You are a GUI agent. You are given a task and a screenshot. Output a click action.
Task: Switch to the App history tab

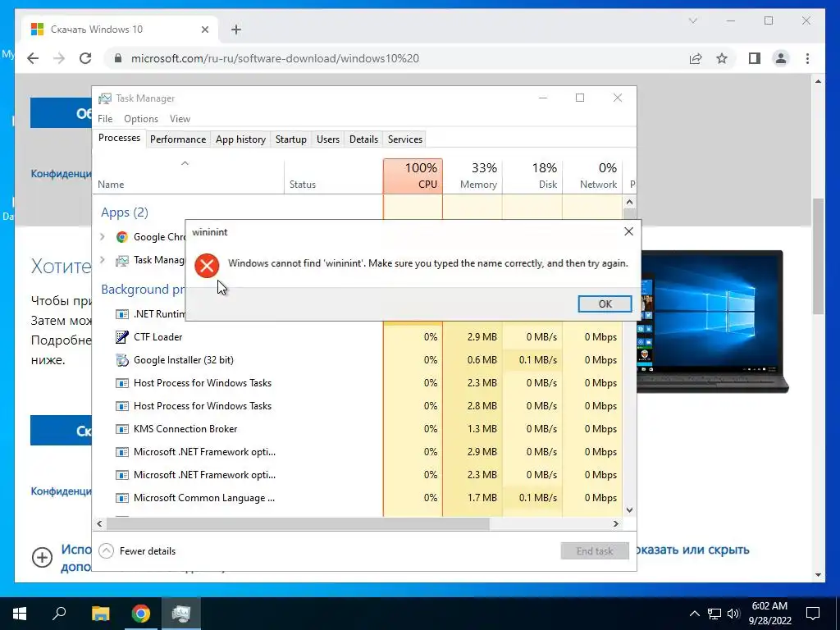click(240, 139)
